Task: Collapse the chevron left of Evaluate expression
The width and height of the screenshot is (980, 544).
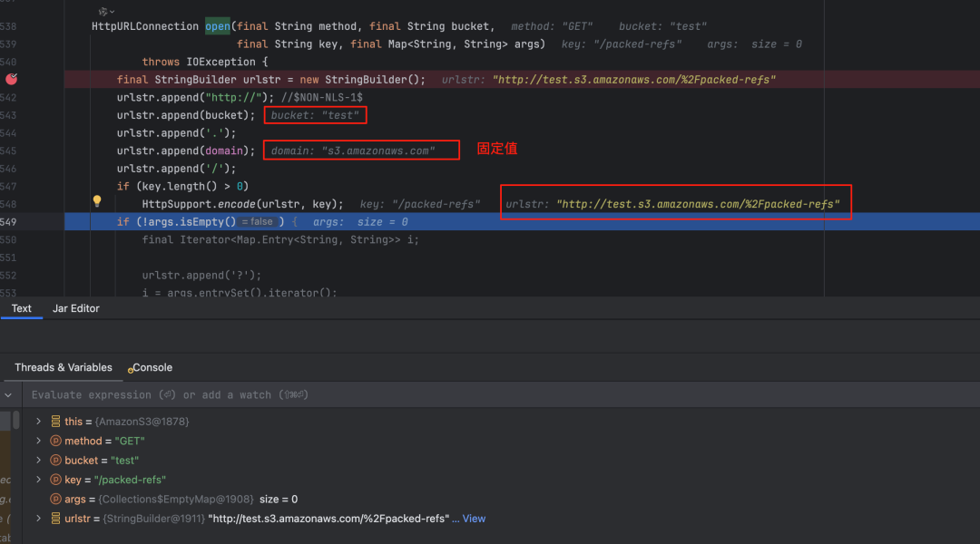Action: (8, 394)
